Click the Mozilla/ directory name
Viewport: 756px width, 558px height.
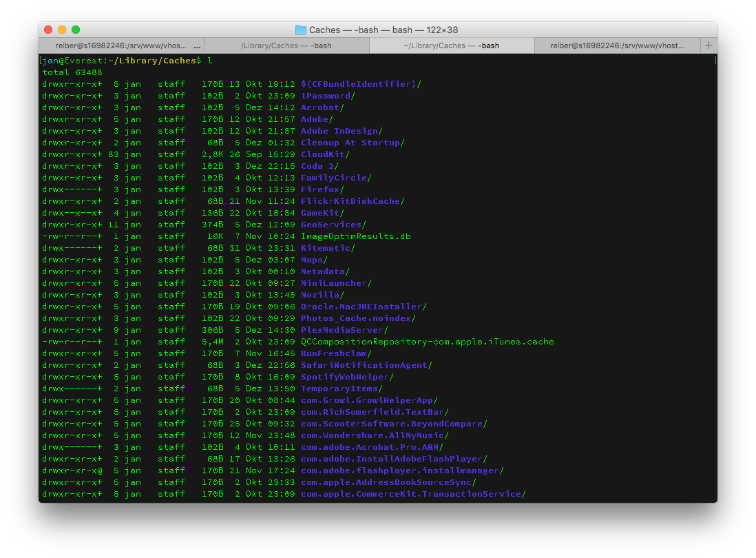[322, 295]
